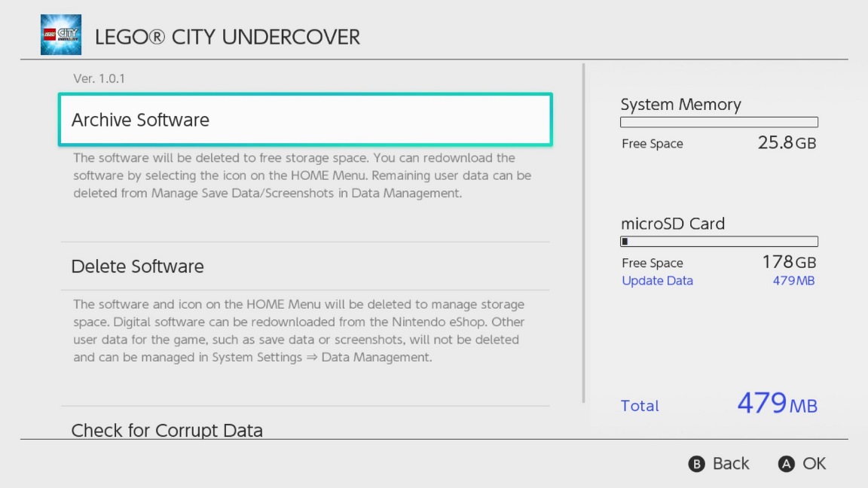Click the LEGO CITY UNDERCOVER title text
The width and height of the screenshot is (868, 488).
click(x=228, y=37)
